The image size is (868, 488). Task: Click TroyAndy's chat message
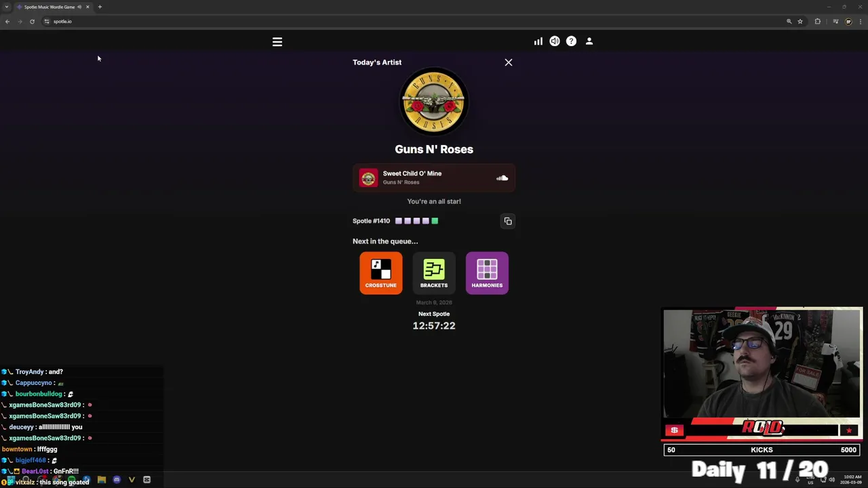tap(33, 372)
